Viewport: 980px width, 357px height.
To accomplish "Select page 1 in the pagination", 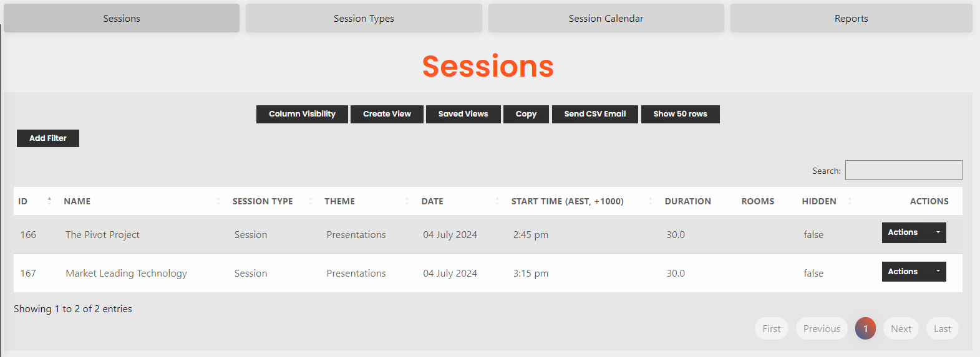I will pos(865,328).
